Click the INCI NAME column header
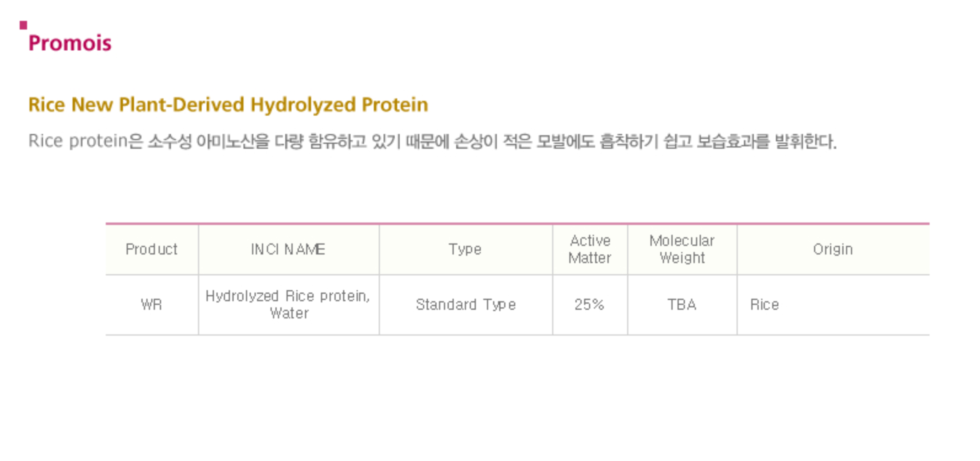This screenshot has width=980, height=461. tap(288, 249)
